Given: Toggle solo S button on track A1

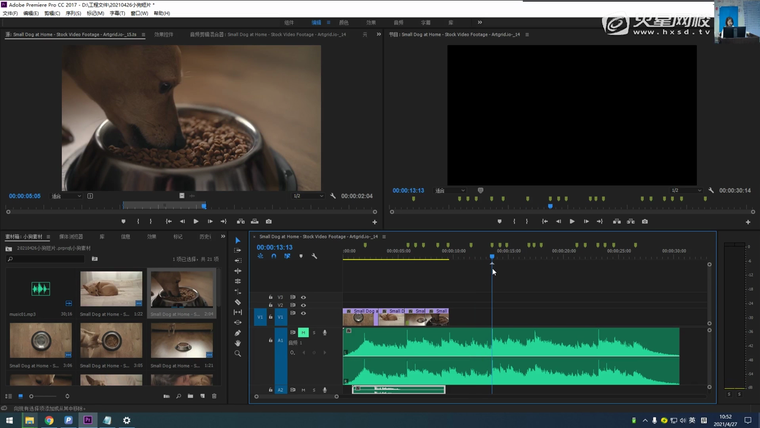Looking at the screenshot, I should [313, 332].
